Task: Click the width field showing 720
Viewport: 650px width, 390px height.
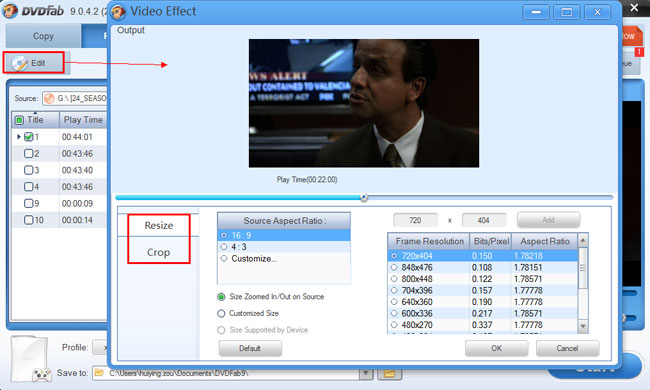Action: click(415, 220)
